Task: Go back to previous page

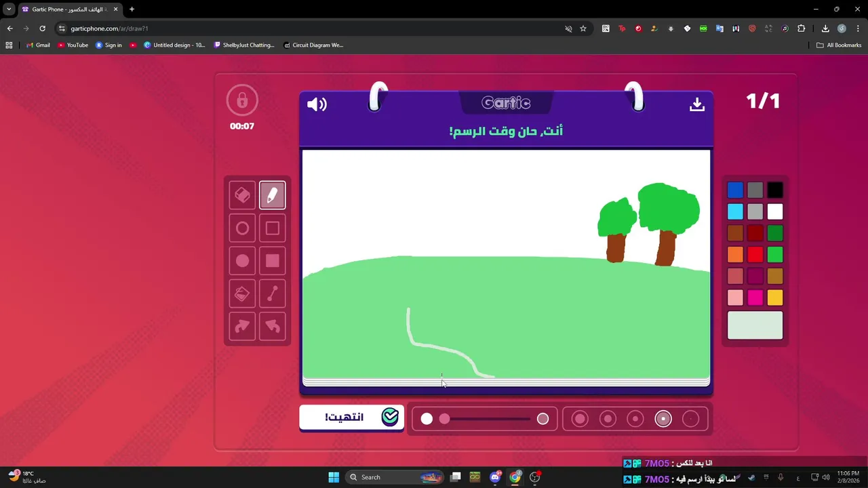Action: [9, 28]
